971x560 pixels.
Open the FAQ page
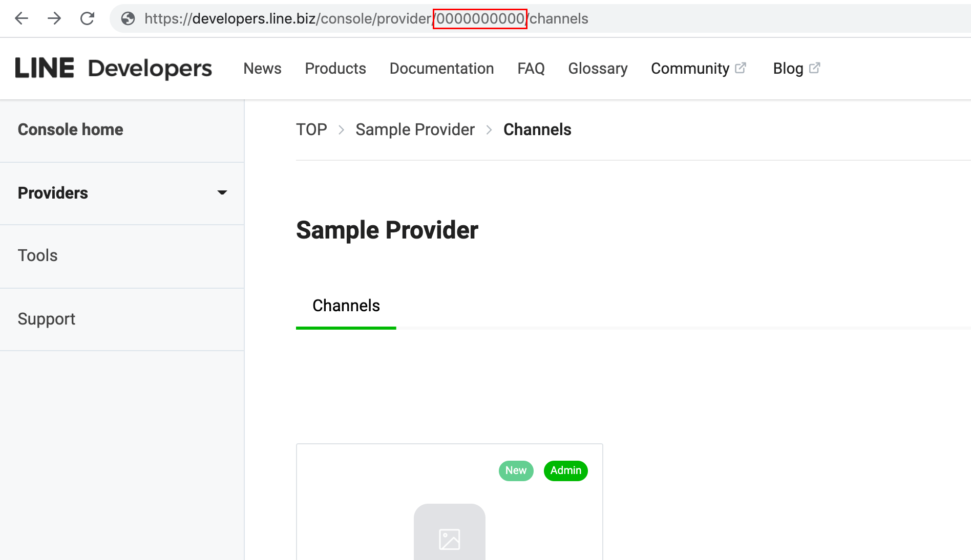[x=531, y=69]
